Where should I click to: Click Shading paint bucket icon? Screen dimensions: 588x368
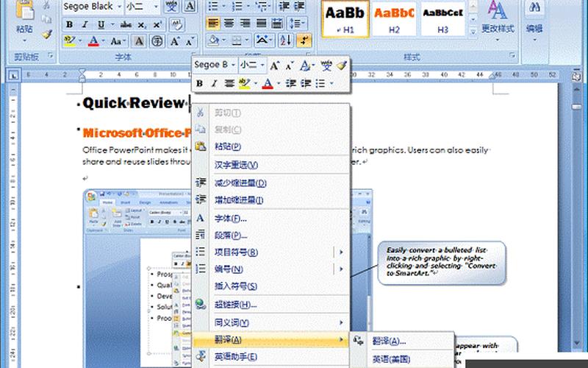pyautogui.click(x=214, y=40)
